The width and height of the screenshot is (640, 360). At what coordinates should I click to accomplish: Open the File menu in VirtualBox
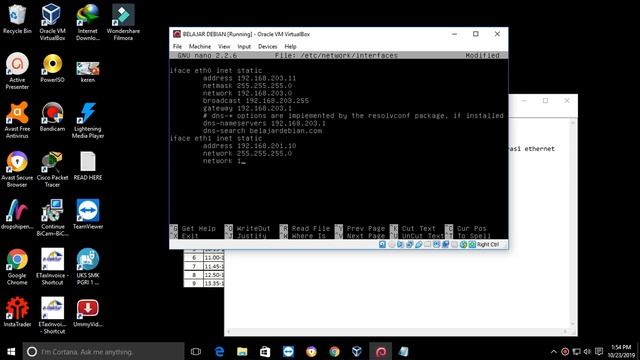pos(177,47)
